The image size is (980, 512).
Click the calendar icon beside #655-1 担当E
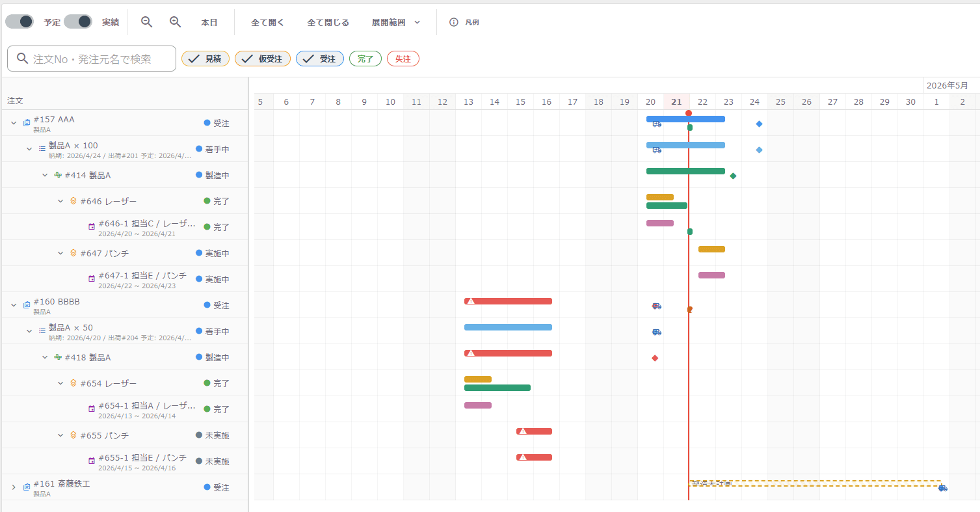point(92,461)
